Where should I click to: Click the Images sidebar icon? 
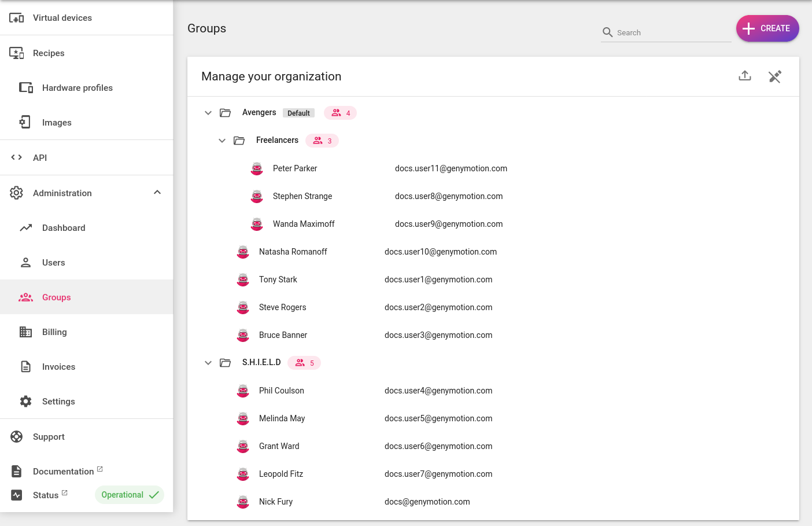coord(25,122)
